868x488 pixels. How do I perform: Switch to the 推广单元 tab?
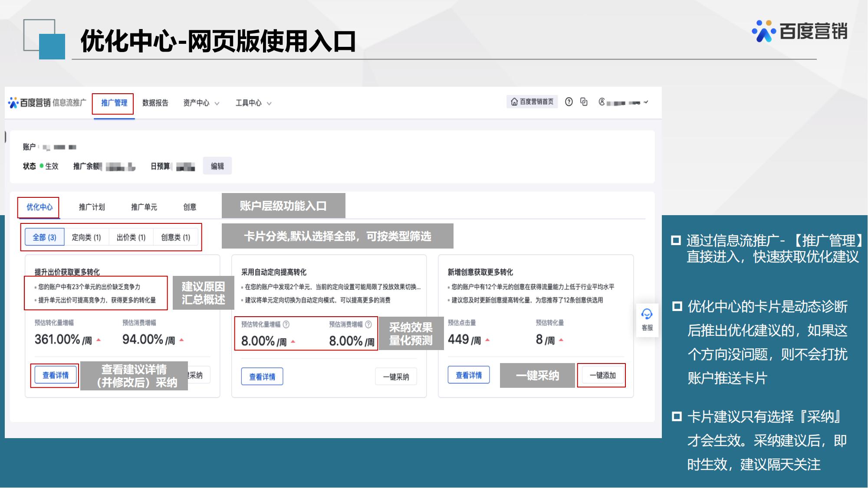click(144, 207)
